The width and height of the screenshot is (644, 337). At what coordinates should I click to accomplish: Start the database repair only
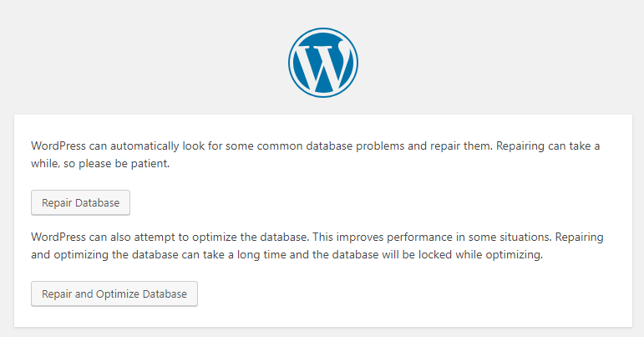(x=80, y=202)
